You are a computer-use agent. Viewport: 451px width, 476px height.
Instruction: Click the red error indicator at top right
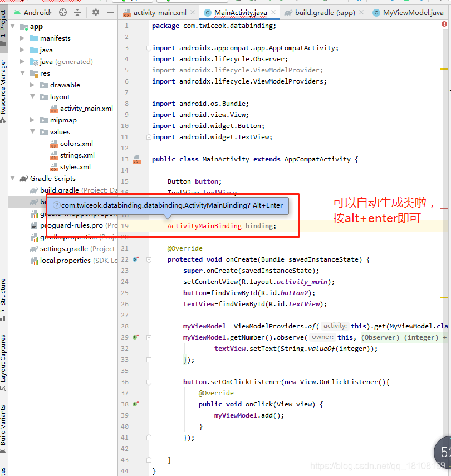[x=444, y=24]
